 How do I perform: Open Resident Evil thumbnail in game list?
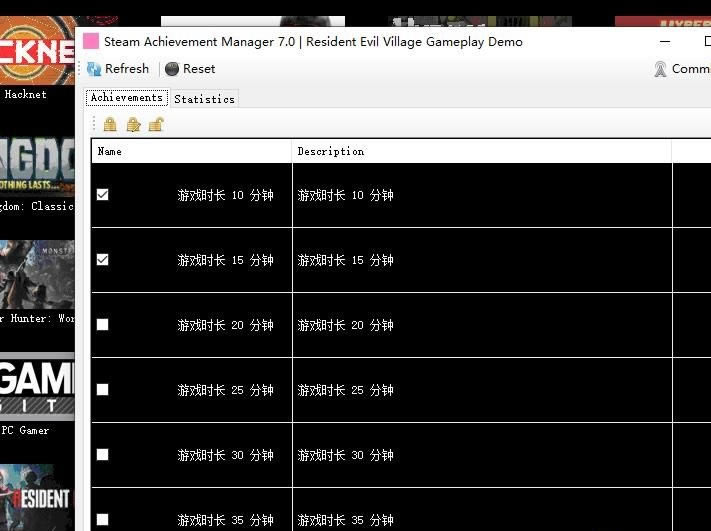tap(37, 497)
